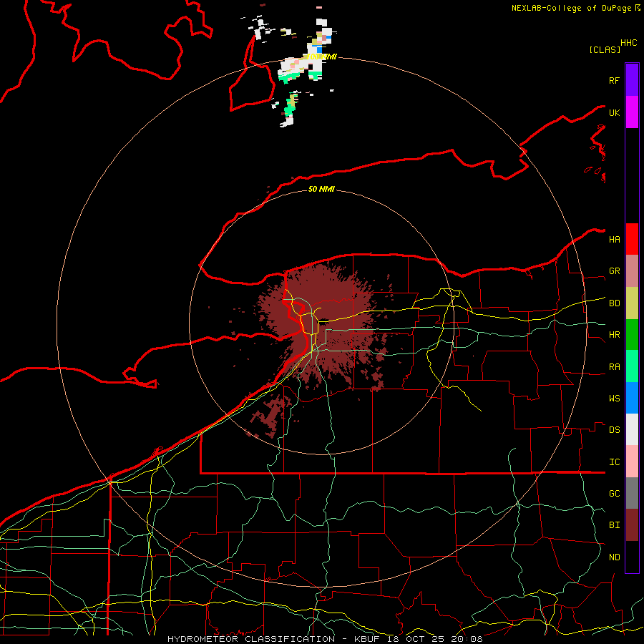Click the '20:08' timestamp

tap(466, 639)
